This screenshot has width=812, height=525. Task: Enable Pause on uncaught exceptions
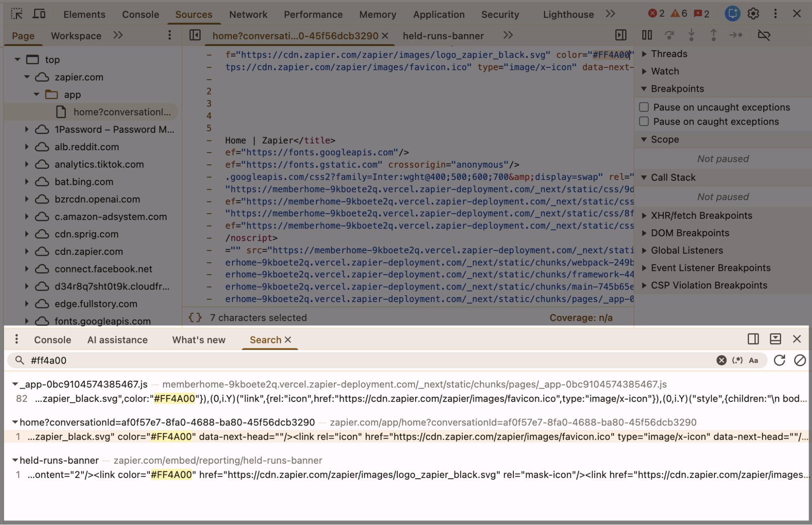click(x=644, y=107)
